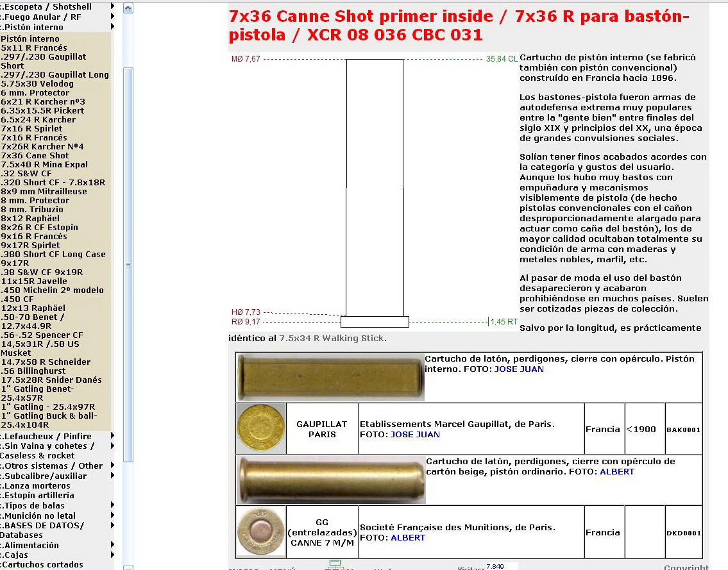Screen dimensions: 728x570
Task: Select 1" Gatling - 25.4x97R entry
Action: click(x=48, y=407)
